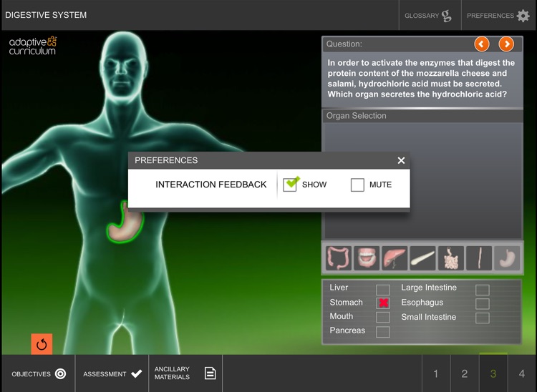Viewport: 537px width, 392px height.
Task: Check the Pancreas checkbox
Action: coord(382,332)
